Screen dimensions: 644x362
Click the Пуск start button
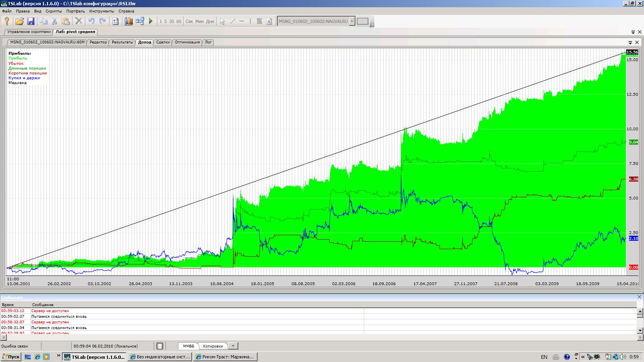tap(11, 357)
